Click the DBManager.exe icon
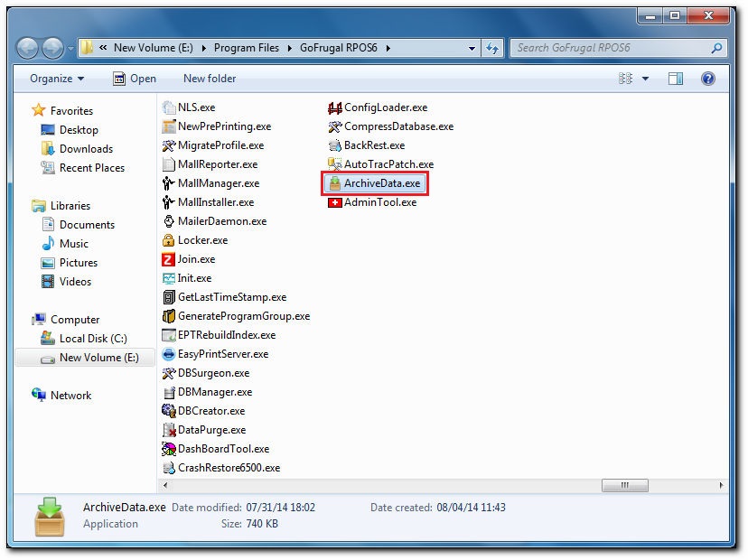This screenshot has height=560, width=748. click(x=169, y=392)
